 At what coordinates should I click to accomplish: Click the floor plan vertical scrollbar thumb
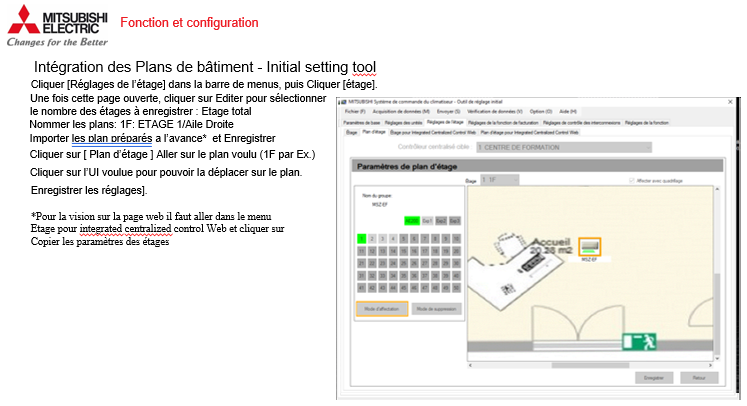(717, 312)
